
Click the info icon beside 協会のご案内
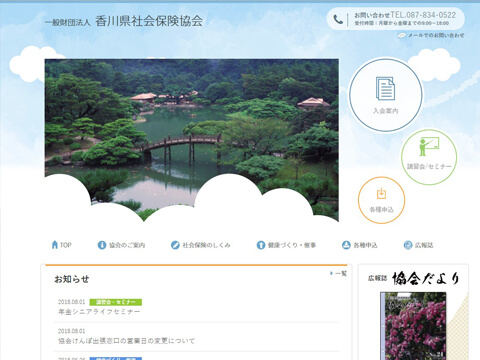point(102,245)
